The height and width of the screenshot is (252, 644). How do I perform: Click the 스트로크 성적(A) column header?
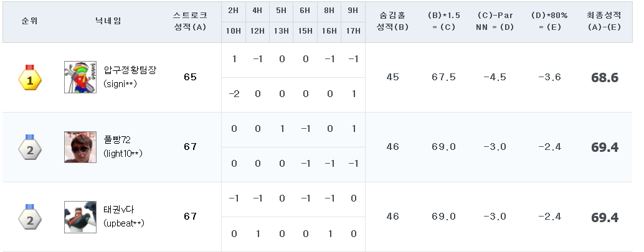190,21
